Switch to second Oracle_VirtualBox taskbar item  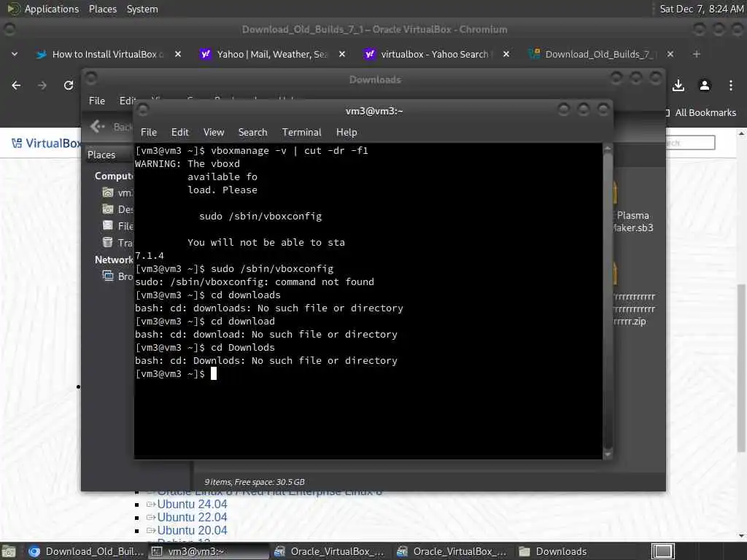tap(453, 551)
